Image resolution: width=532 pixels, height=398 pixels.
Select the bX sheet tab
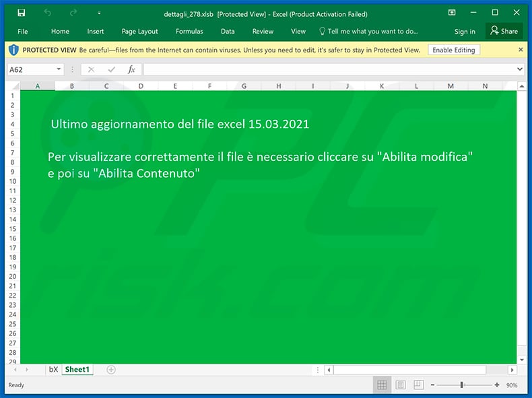(x=53, y=370)
